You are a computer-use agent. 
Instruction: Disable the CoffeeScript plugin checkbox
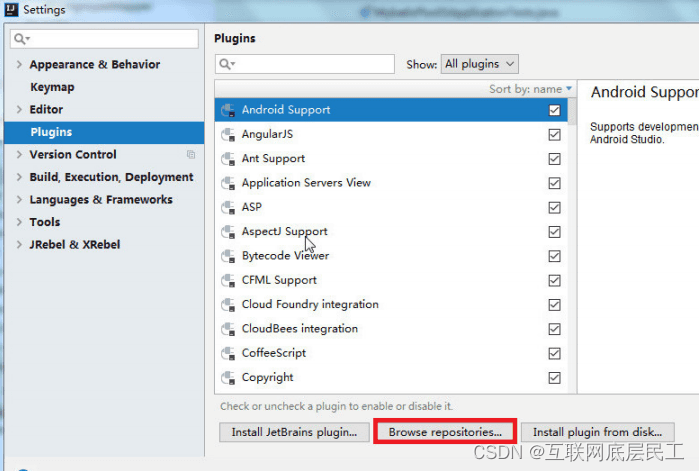555,353
